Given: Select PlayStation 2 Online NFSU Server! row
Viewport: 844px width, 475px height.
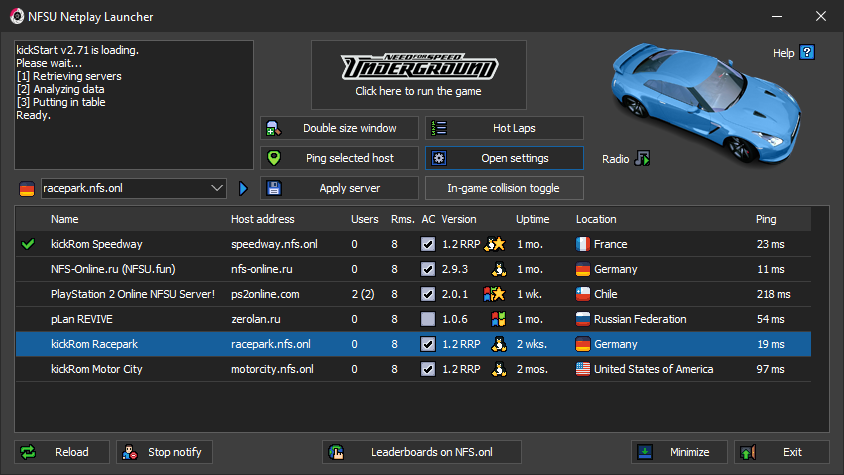Looking at the screenshot, I should tap(413, 294).
